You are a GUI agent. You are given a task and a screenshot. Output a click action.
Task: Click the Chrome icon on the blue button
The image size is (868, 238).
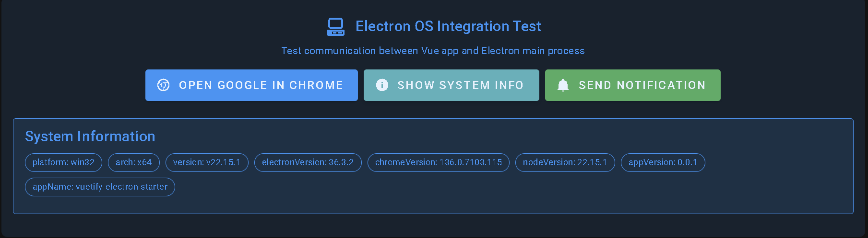[164, 85]
